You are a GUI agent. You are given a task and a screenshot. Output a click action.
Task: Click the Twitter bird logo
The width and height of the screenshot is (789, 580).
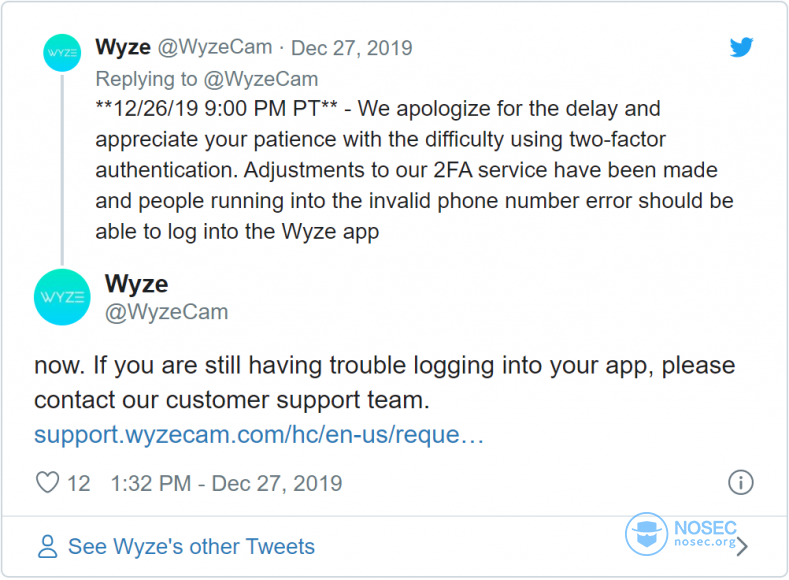tap(741, 47)
